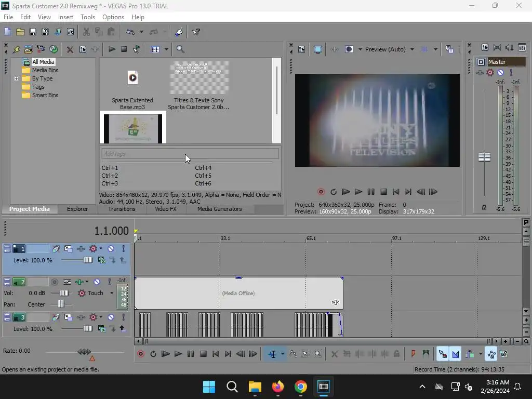Screen dimensions: 532x399
Task: Click Preview on external monitor icon
Action: [318, 49]
